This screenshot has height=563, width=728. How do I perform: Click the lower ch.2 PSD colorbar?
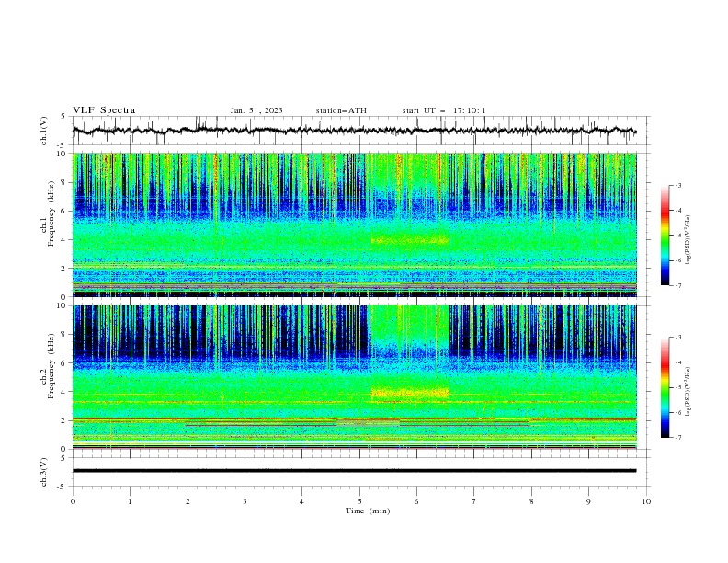click(665, 387)
